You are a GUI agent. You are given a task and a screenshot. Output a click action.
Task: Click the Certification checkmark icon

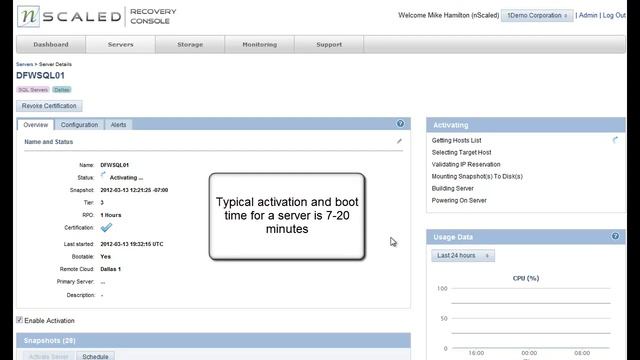click(106, 227)
